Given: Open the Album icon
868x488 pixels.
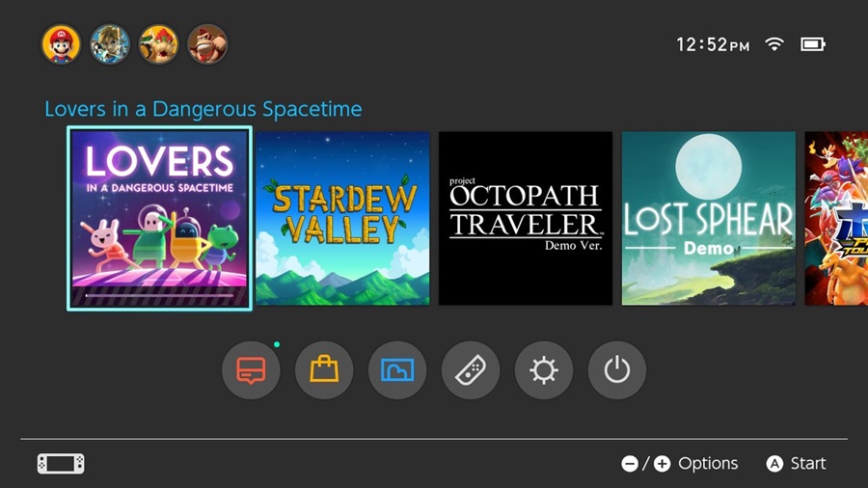Looking at the screenshot, I should coord(397,370).
